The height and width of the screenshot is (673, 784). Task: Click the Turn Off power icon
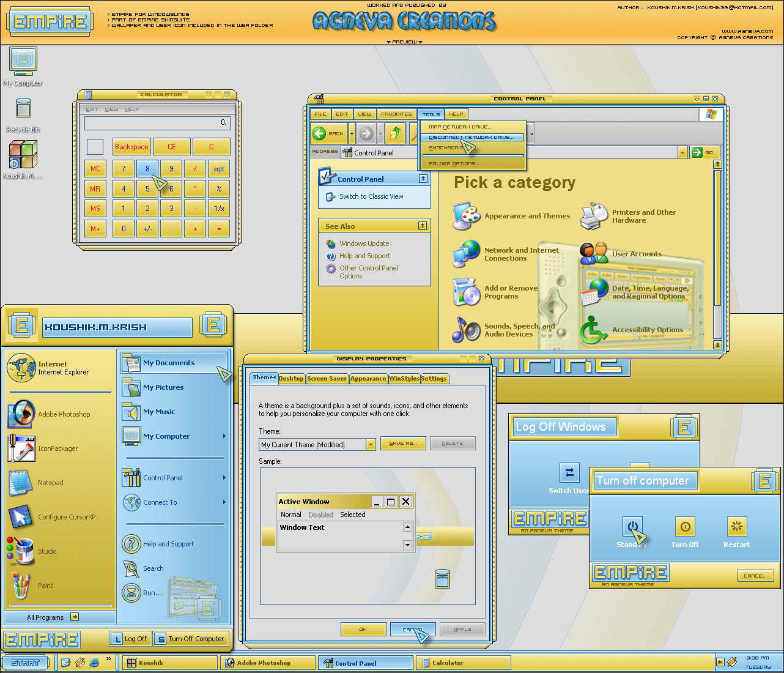pos(685,527)
